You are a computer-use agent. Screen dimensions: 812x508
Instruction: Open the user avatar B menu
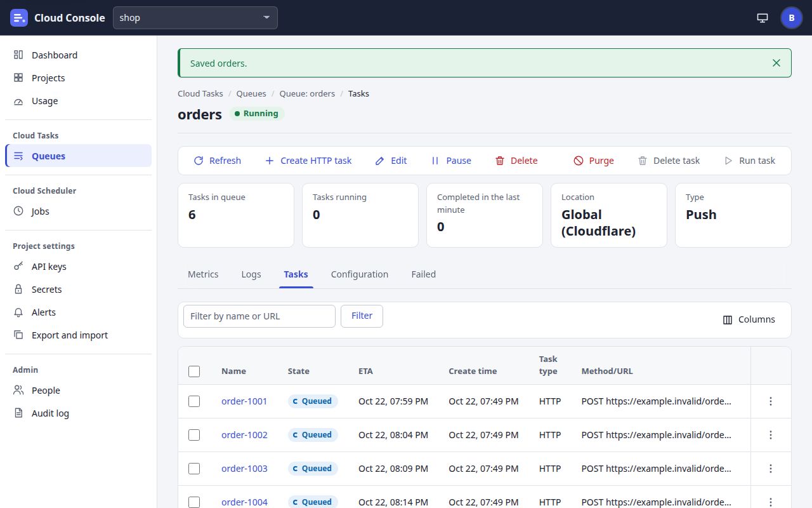point(791,18)
